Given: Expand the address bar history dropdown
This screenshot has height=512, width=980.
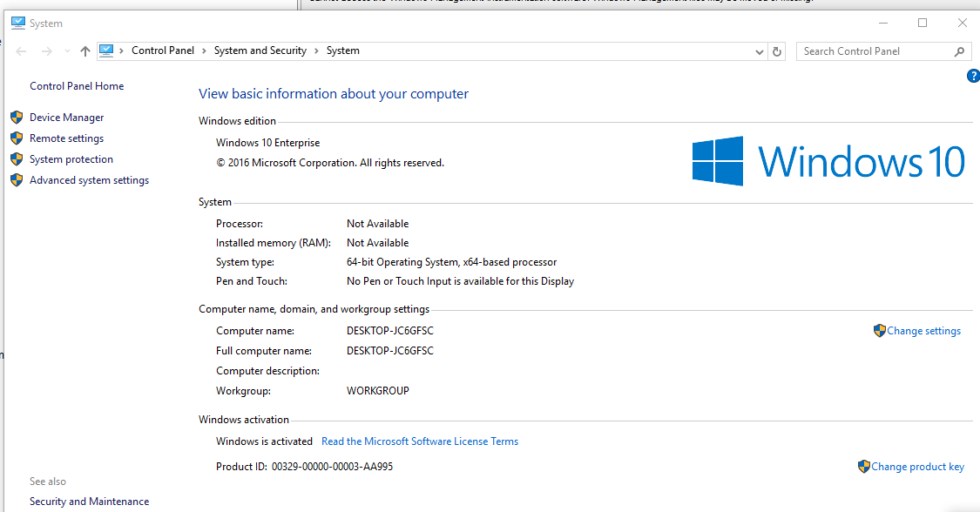Looking at the screenshot, I should [x=760, y=51].
